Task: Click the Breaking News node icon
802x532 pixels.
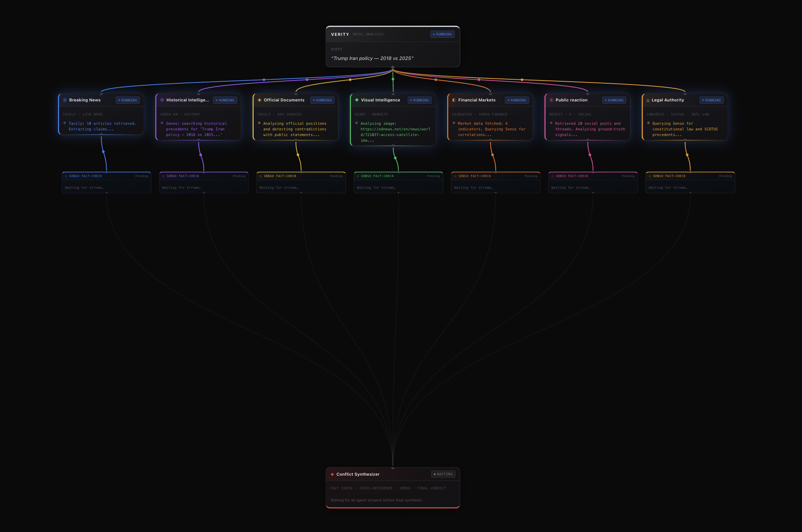Action: 65,100
